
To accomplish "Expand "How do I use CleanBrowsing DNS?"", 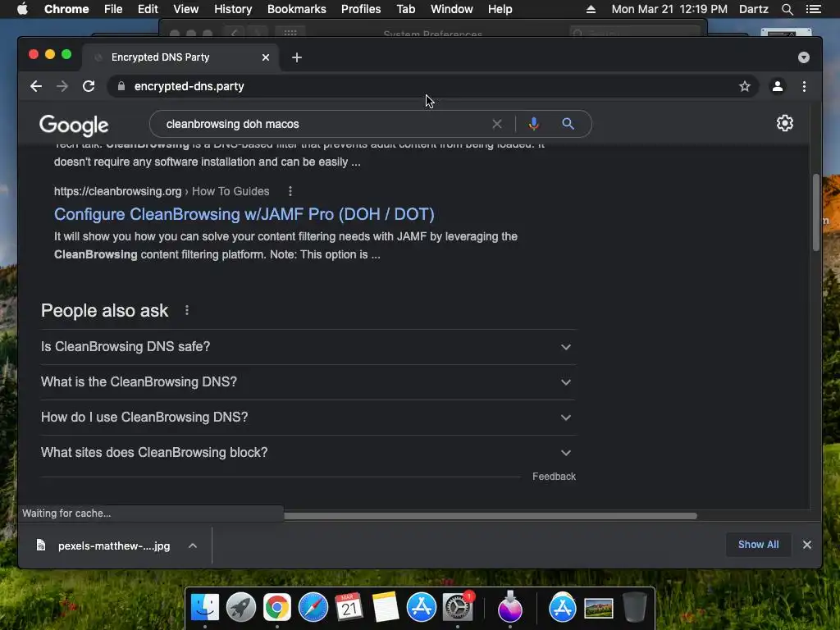I will 308,418.
